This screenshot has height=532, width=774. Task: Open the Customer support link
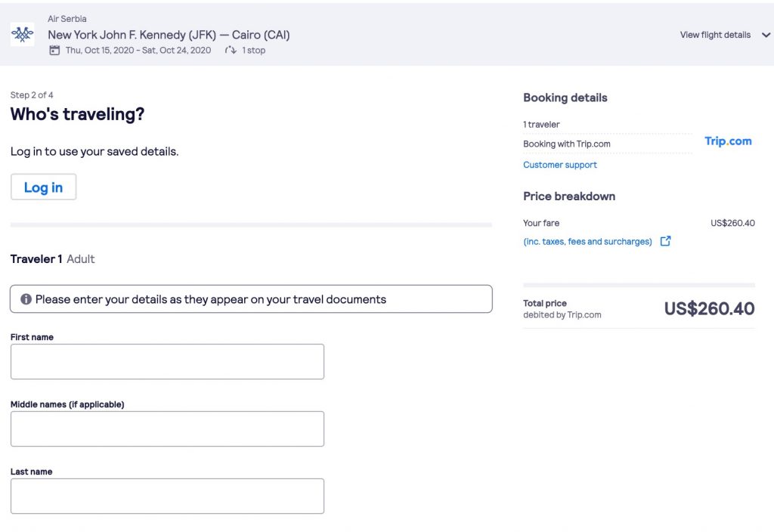559,165
